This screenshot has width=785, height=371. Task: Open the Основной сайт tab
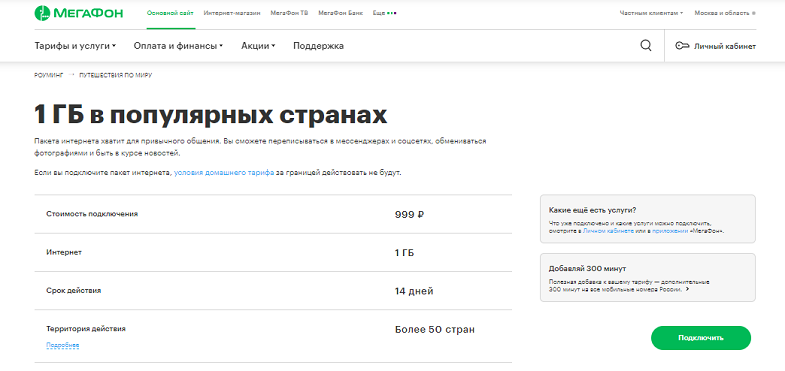point(170,13)
